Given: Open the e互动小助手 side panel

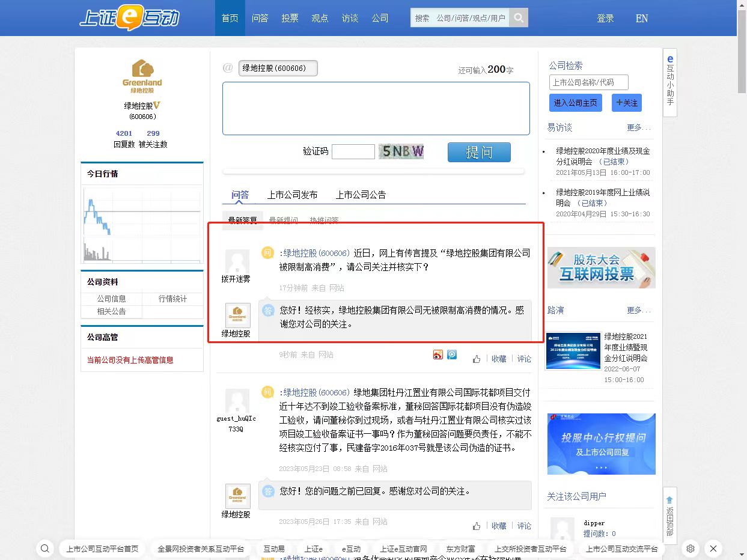Looking at the screenshot, I should 669,82.
